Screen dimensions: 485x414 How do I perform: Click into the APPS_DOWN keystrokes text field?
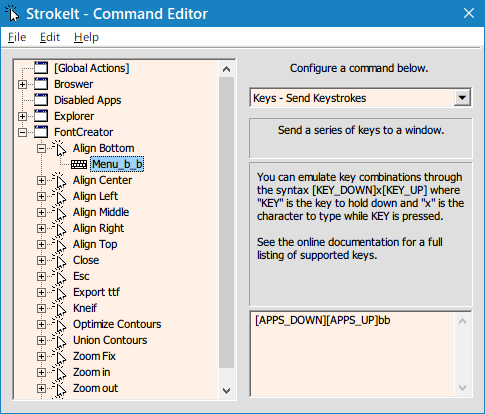tap(353, 354)
